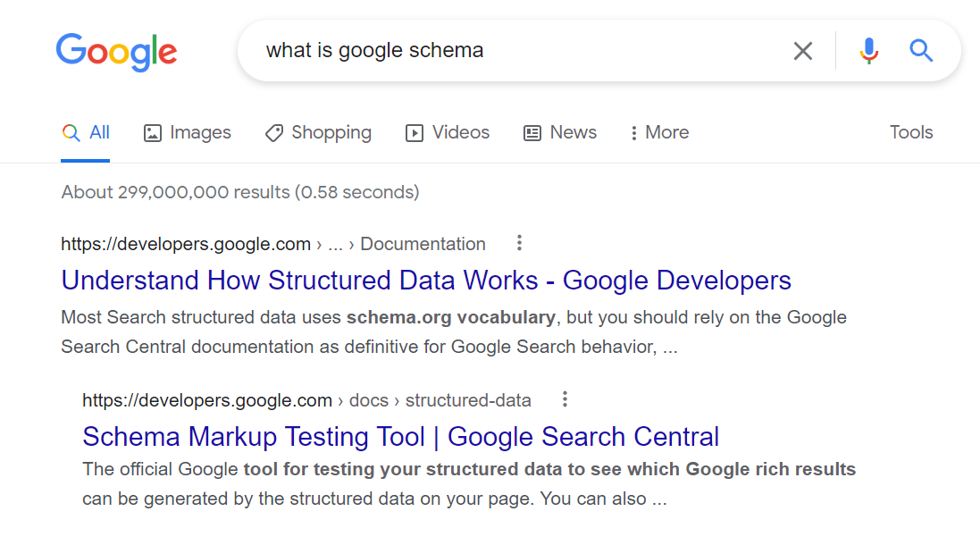Open options for the first result via three-dot icon
This screenshot has width=980, height=545.
[519, 242]
